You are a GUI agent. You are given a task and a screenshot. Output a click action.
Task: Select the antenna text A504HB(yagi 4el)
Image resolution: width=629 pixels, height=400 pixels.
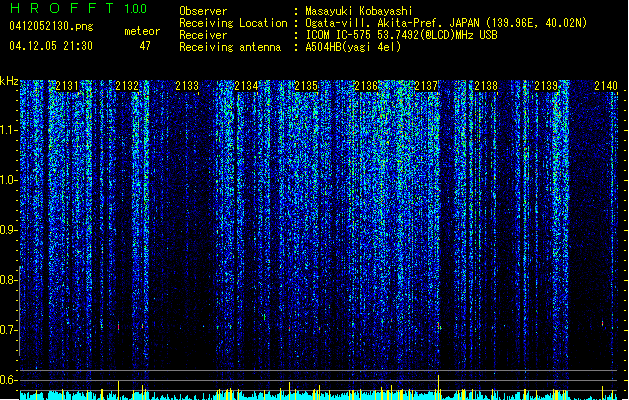[353, 47]
